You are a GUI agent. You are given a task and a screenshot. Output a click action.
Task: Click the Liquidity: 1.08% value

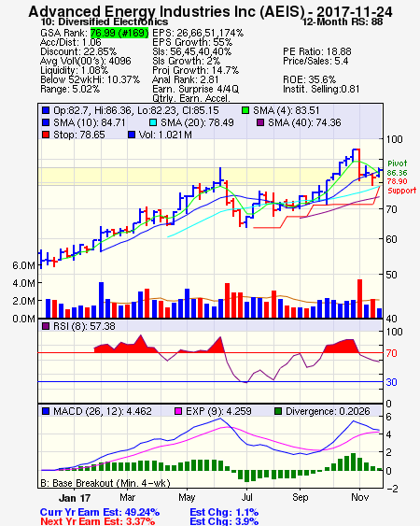click(75, 70)
